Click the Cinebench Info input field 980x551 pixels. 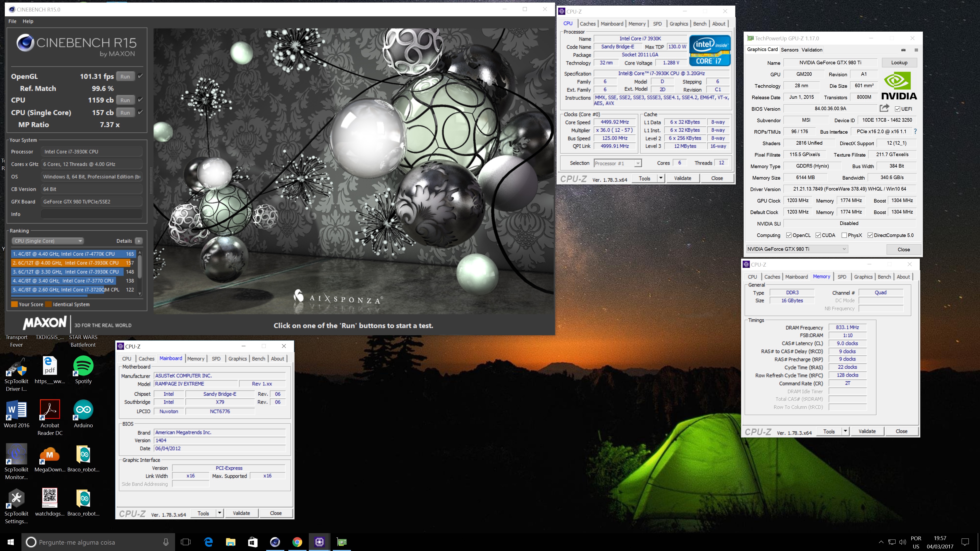coord(91,214)
